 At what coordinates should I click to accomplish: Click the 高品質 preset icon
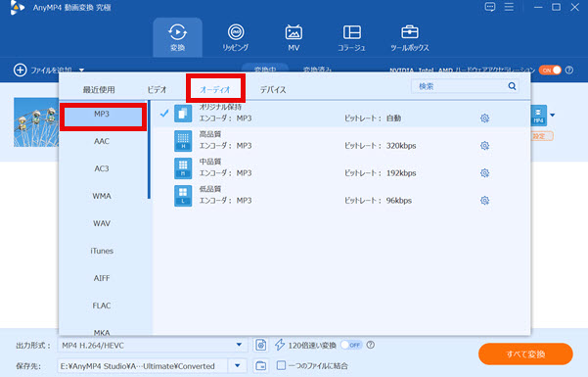tap(183, 141)
